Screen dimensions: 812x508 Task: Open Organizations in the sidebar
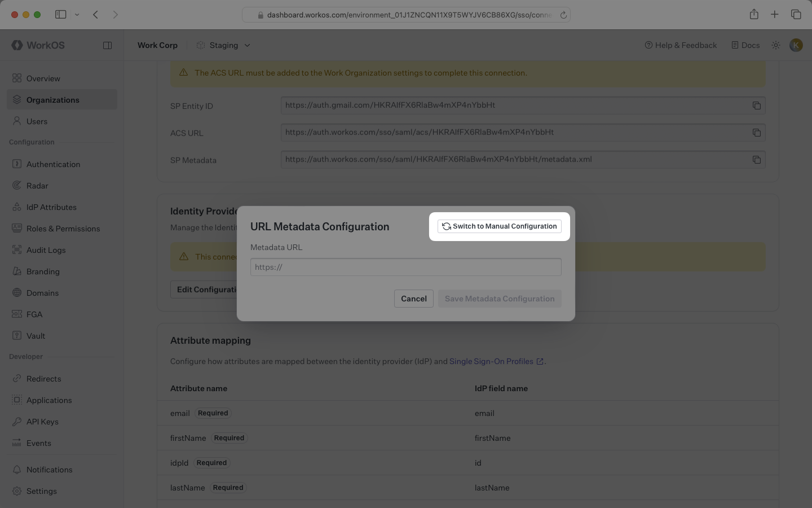tap(53, 100)
